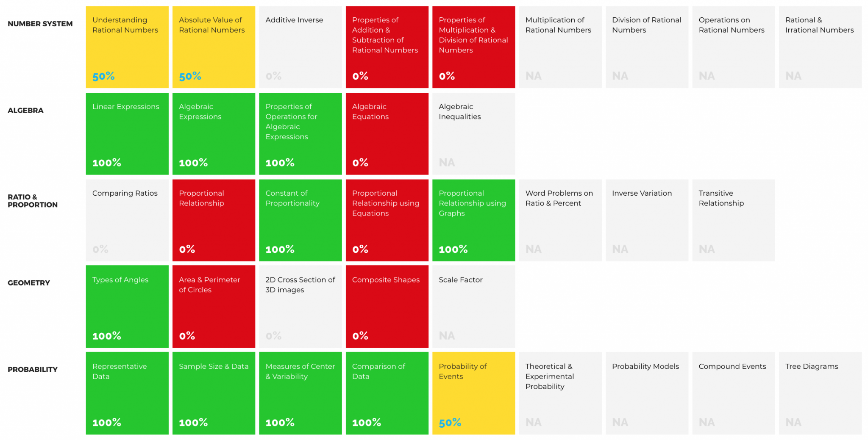Open the Understanding Rational Numbers tile
The image size is (868, 440).
point(127,47)
